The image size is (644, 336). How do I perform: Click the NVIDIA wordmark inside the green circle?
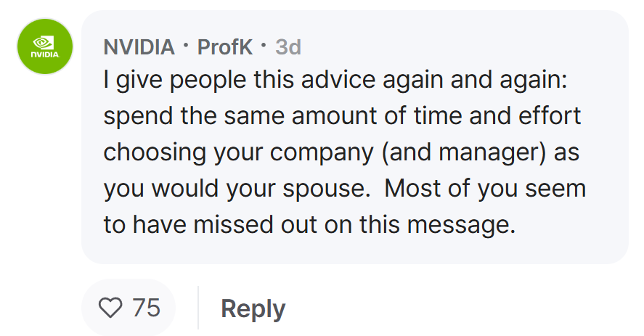point(45,54)
